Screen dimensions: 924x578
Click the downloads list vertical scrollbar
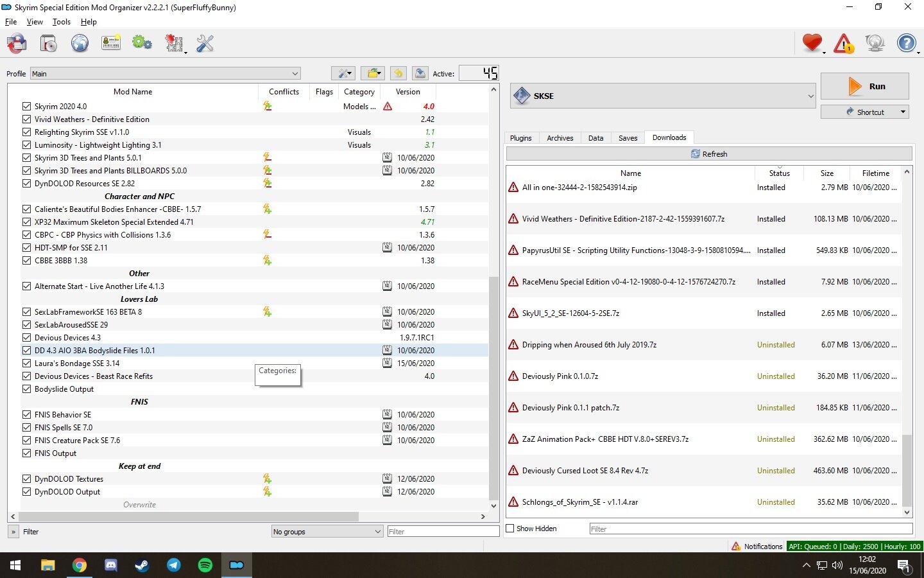click(907, 469)
